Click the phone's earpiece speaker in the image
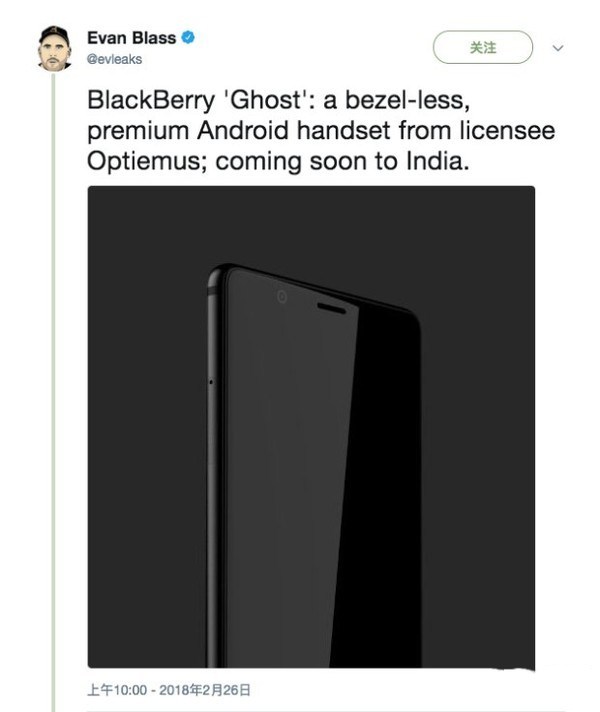The height and width of the screenshot is (712, 600). click(x=331, y=308)
